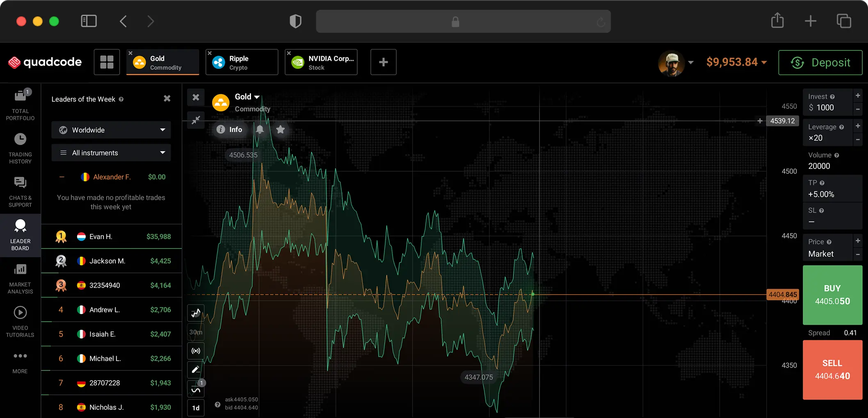The height and width of the screenshot is (418, 868).
Task: Select the 1d time range button
Action: pos(196,408)
